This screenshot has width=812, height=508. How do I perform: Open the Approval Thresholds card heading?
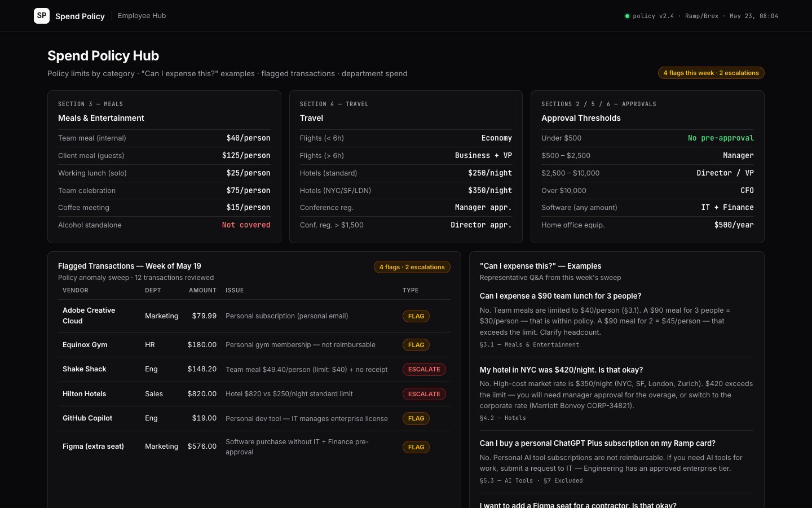(581, 118)
